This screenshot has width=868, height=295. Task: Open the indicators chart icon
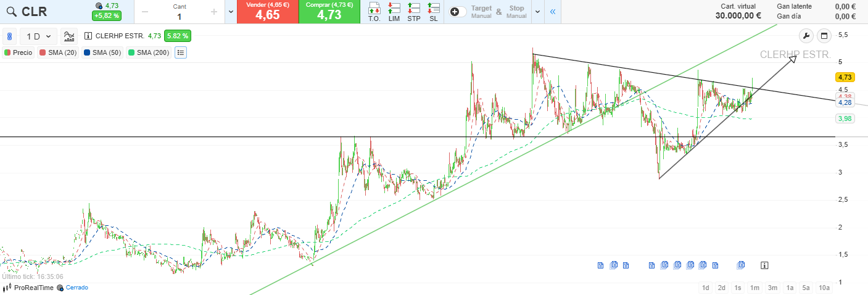point(70,36)
